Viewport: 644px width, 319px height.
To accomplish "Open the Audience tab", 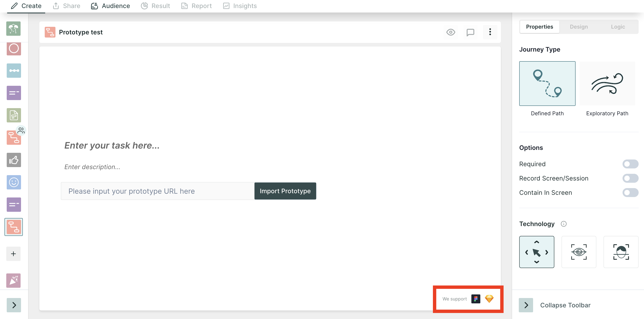I will click(x=110, y=6).
